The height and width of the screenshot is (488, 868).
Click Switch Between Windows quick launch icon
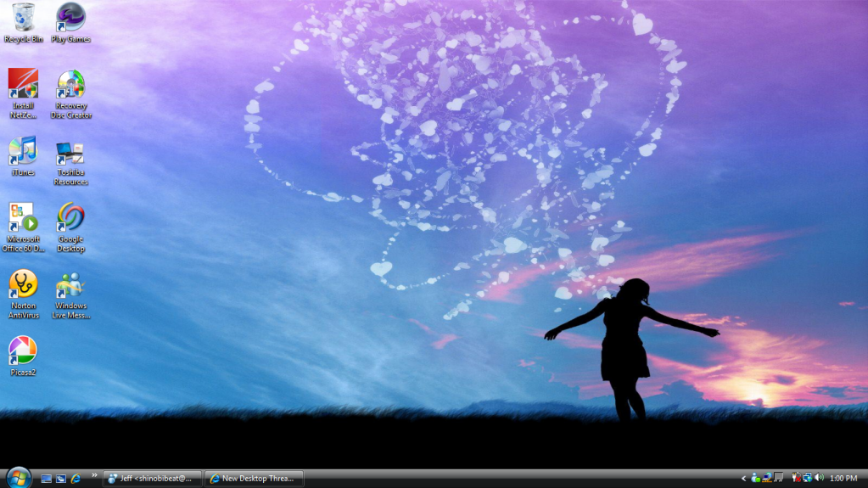pos(61,478)
